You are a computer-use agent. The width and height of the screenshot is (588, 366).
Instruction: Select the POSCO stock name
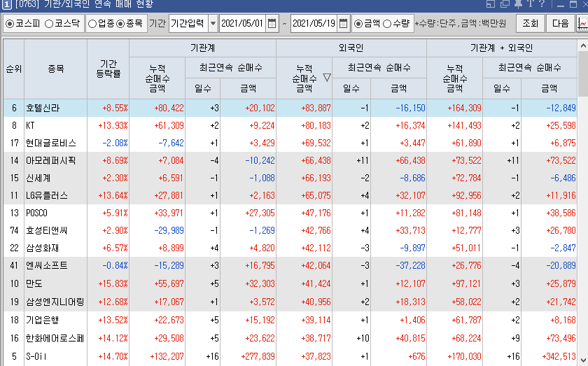point(36,213)
